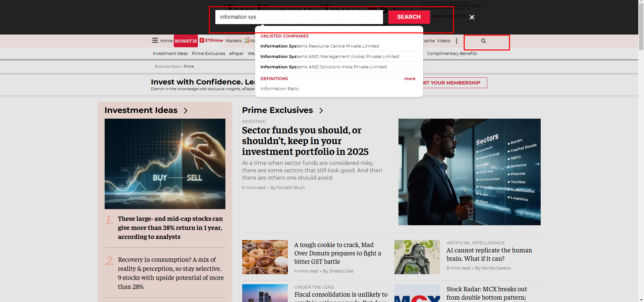
Task: Expand Prime Exclusives section chevron
Action: [321, 111]
